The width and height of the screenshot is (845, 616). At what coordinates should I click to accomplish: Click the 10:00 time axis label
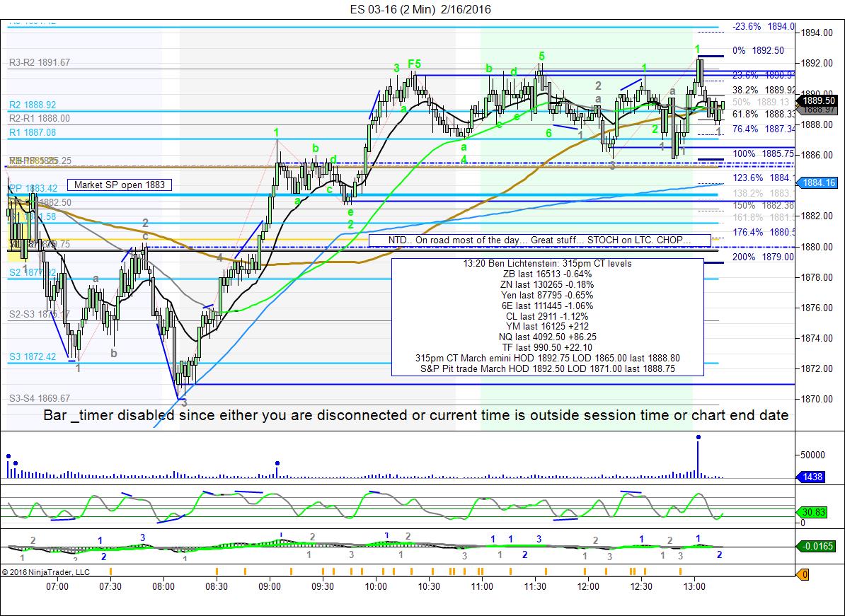point(376,586)
